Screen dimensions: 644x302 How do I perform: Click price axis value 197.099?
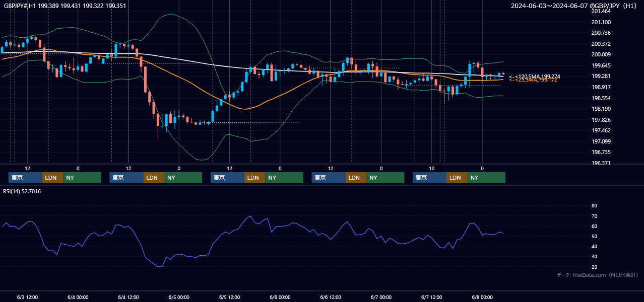pyautogui.click(x=601, y=141)
